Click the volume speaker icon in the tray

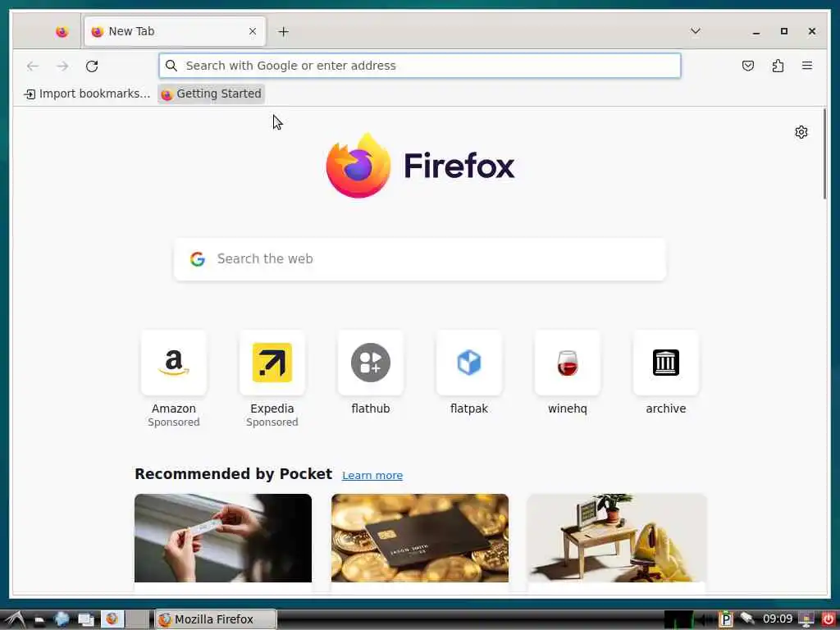(703, 620)
